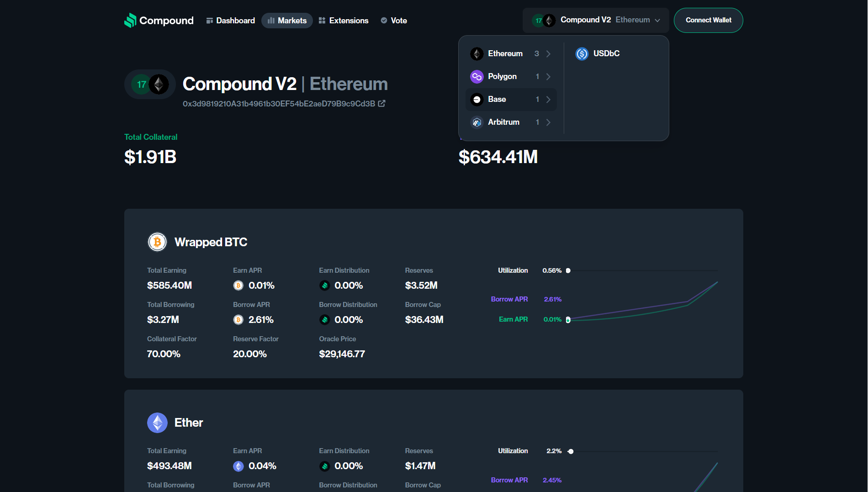Click WBTC Borrow Cap $36.43M
This screenshot has height=492, width=868.
[x=424, y=320]
